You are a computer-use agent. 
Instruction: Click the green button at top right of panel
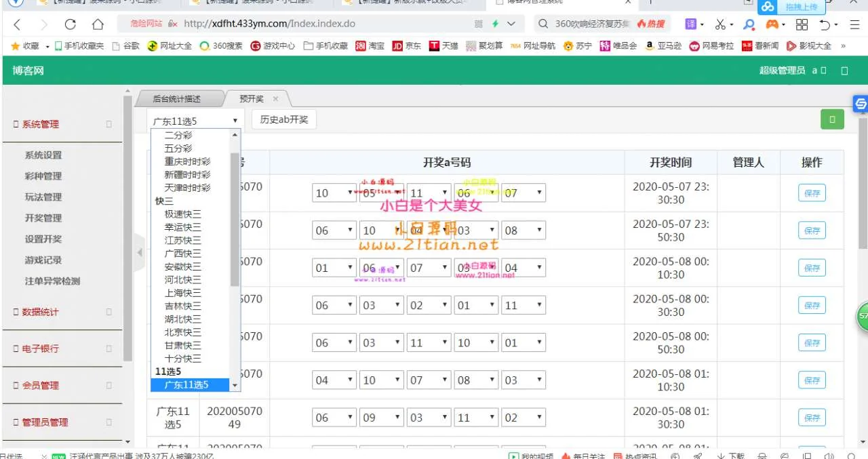click(x=832, y=120)
